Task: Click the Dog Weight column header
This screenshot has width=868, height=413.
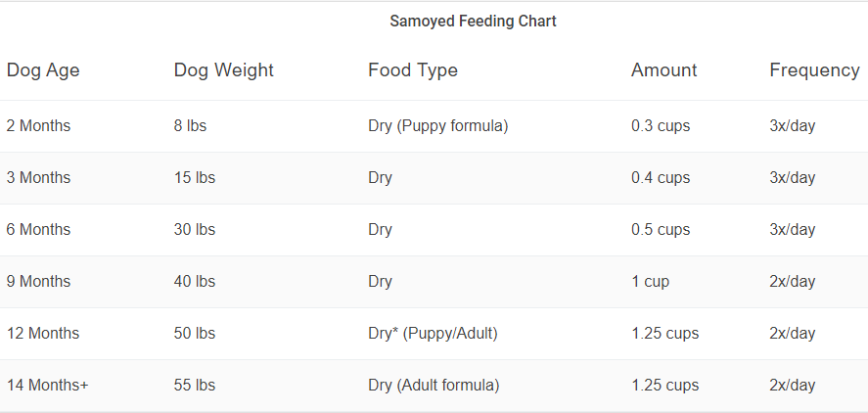Action: click(224, 70)
